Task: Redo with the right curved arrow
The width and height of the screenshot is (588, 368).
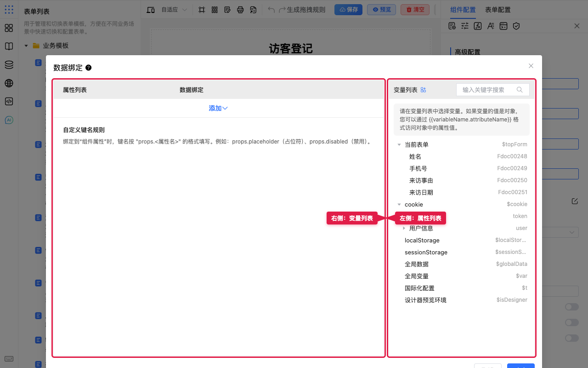Action: [282, 10]
